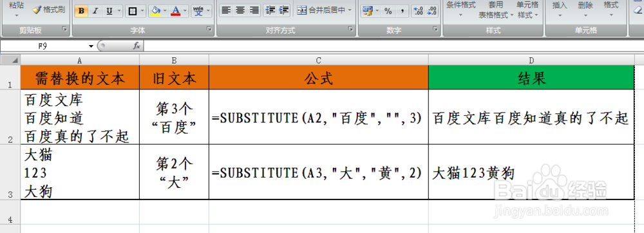Click the Insert (插入) cells button
This screenshot has height=233, width=644.
point(560,9)
